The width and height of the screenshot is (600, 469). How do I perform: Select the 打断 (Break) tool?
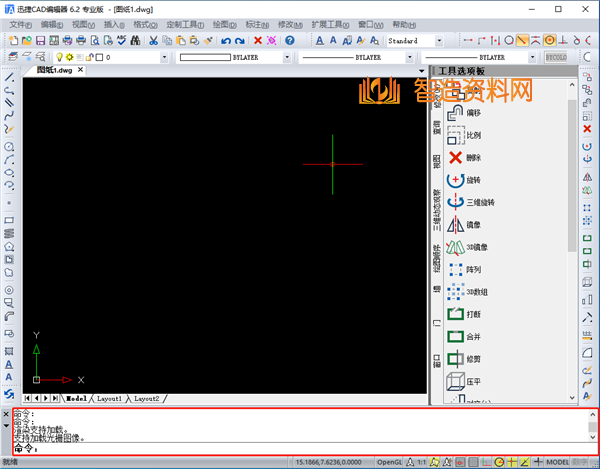473,315
